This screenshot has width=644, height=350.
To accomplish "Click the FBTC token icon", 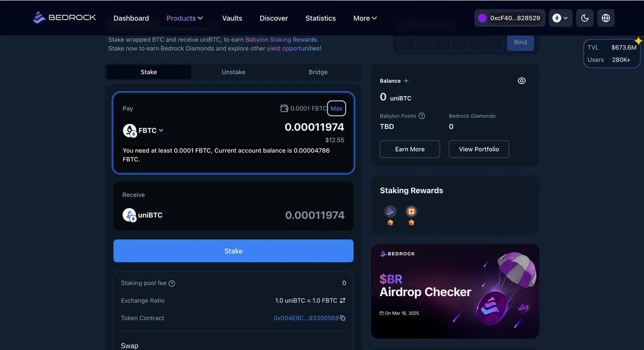I will [130, 130].
